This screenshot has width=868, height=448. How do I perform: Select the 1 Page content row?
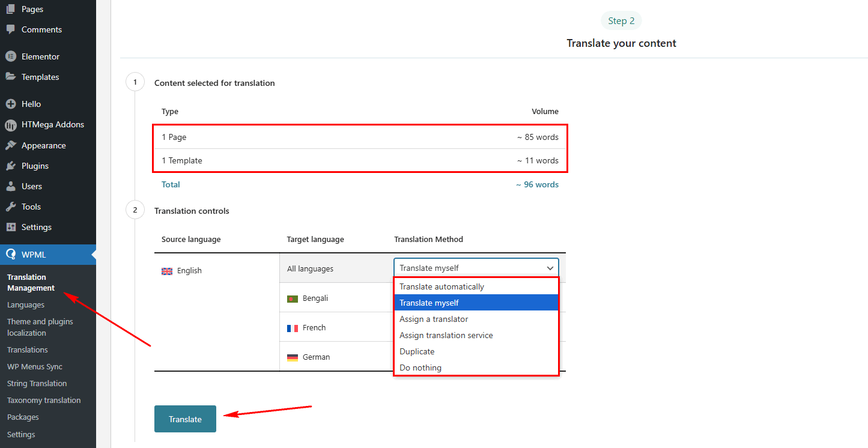(359, 137)
